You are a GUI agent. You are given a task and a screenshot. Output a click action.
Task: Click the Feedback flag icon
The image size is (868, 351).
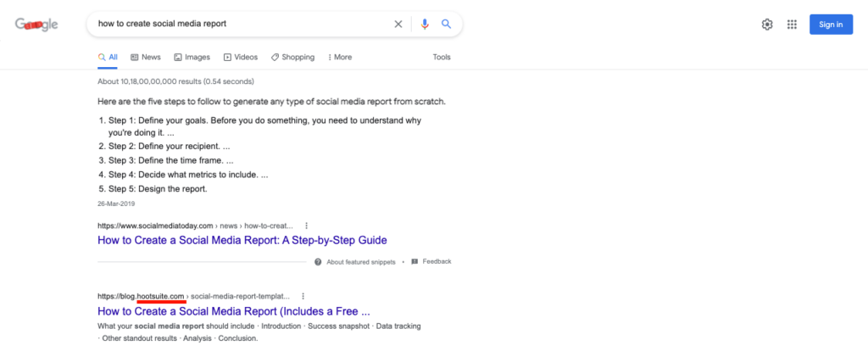click(415, 262)
